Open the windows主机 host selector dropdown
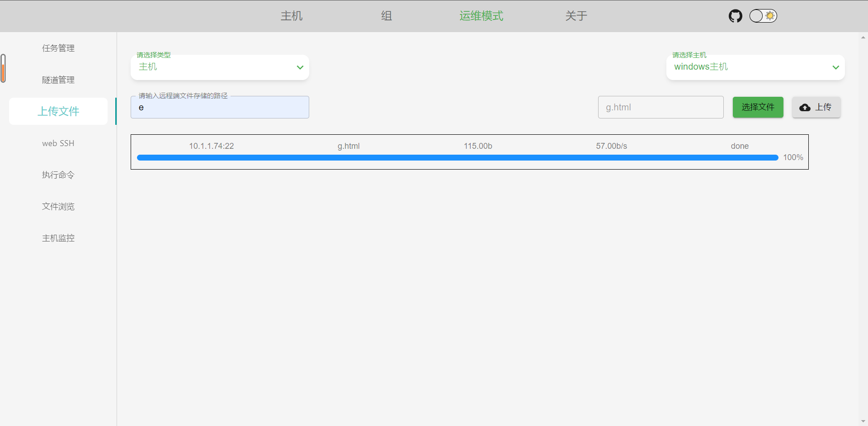The width and height of the screenshot is (868, 426). (755, 67)
